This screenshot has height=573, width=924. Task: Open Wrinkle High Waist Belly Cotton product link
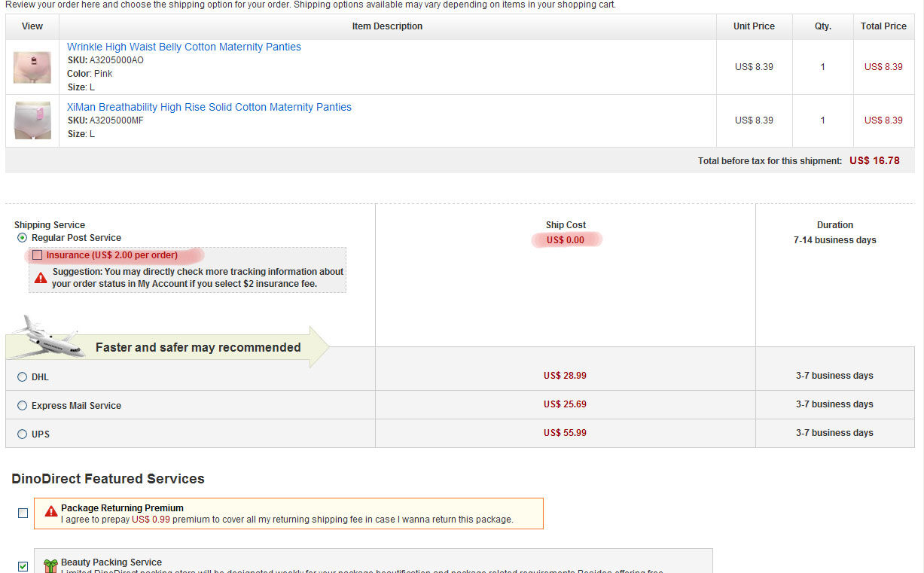click(184, 47)
